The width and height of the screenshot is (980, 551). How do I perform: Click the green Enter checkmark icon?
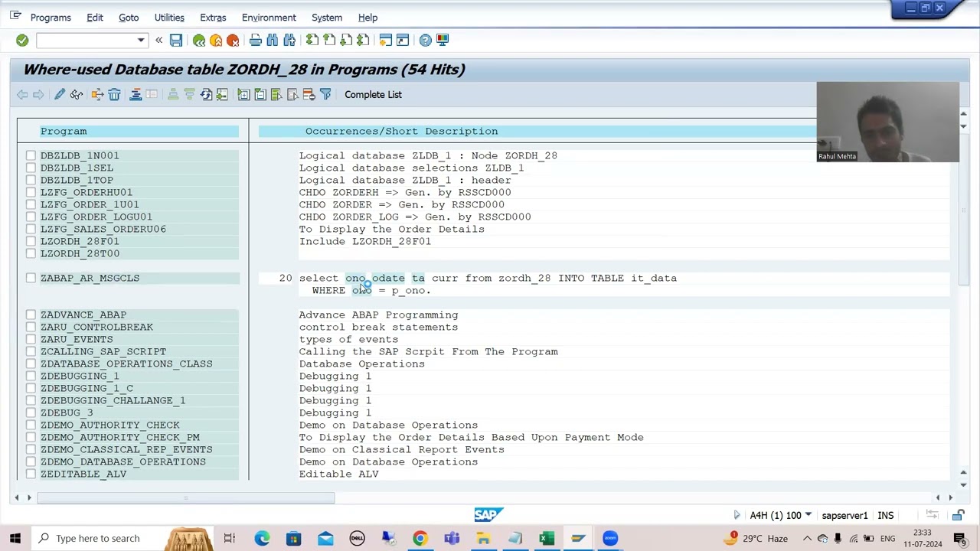click(x=22, y=40)
